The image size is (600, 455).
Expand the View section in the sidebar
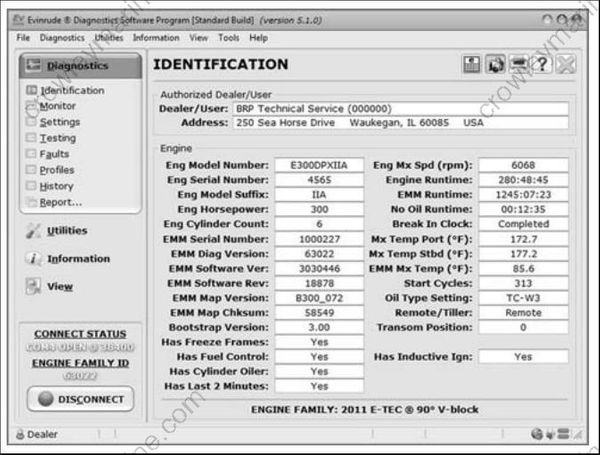coord(59,287)
